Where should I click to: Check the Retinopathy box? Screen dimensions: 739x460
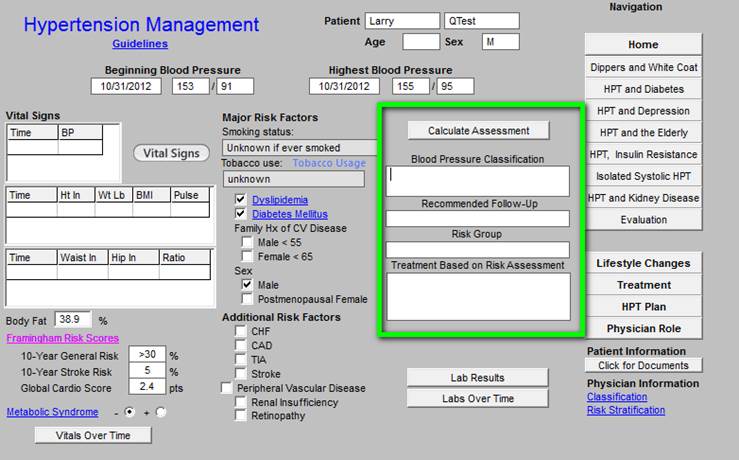point(240,416)
